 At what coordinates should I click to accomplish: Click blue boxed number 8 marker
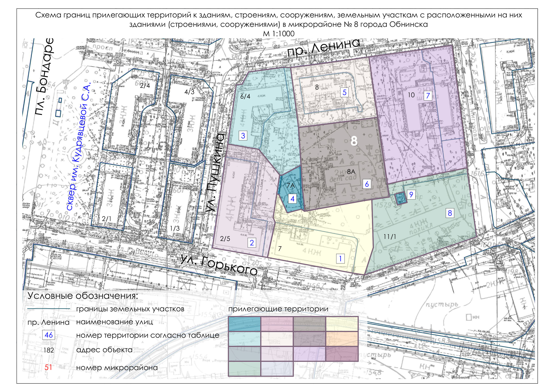point(450,213)
